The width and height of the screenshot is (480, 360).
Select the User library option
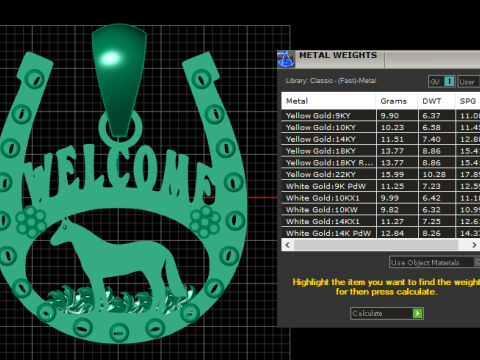click(469, 81)
